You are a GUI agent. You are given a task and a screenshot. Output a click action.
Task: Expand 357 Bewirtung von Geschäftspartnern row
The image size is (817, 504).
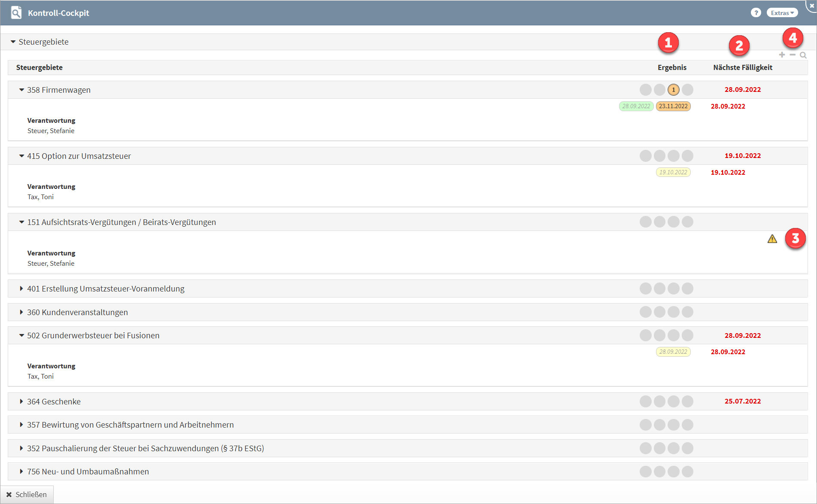21,425
